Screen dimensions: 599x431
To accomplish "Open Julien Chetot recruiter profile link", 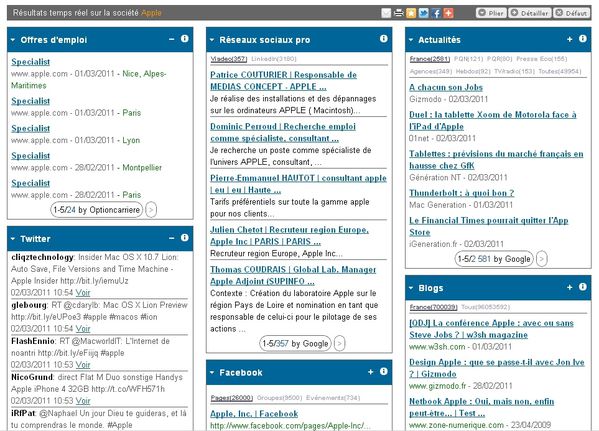I will [x=290, y=235].
